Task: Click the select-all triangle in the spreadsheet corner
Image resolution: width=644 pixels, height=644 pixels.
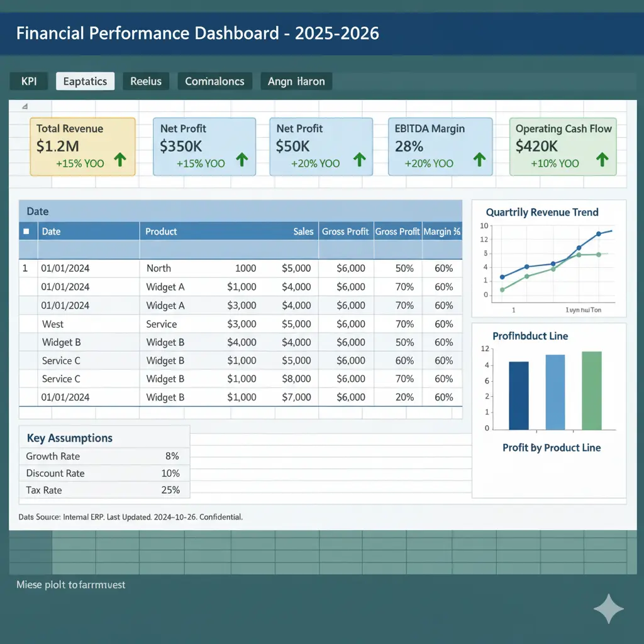Action: pyautogui.click(x=24, y=106)
